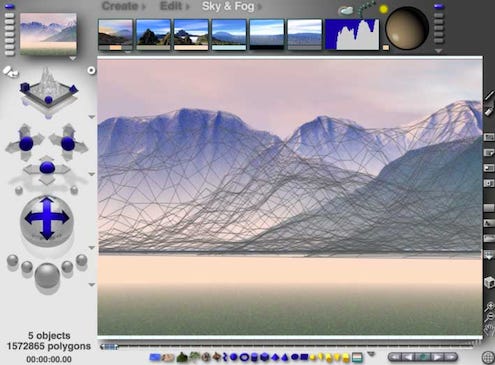Image resolution: width=495 pixels, height=365 pixels.
Task: Open the Create palette
Action: point(120,6)
